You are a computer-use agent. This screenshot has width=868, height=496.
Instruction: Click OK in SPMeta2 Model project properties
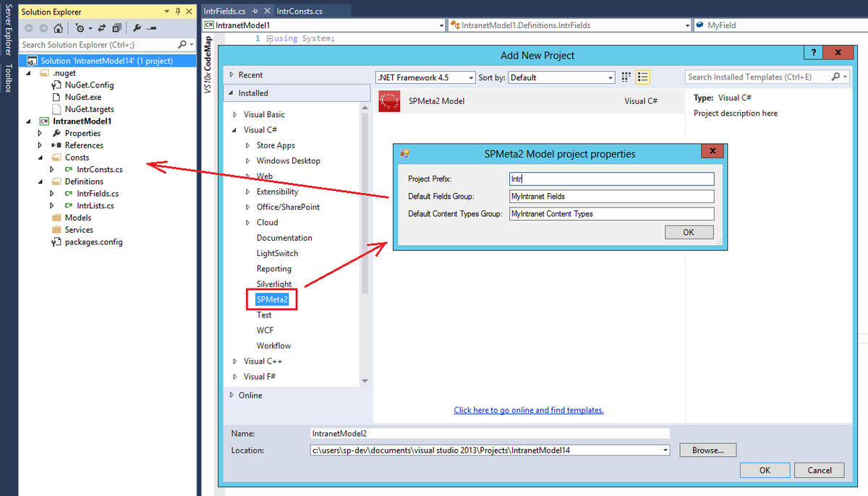pos(688,231)
